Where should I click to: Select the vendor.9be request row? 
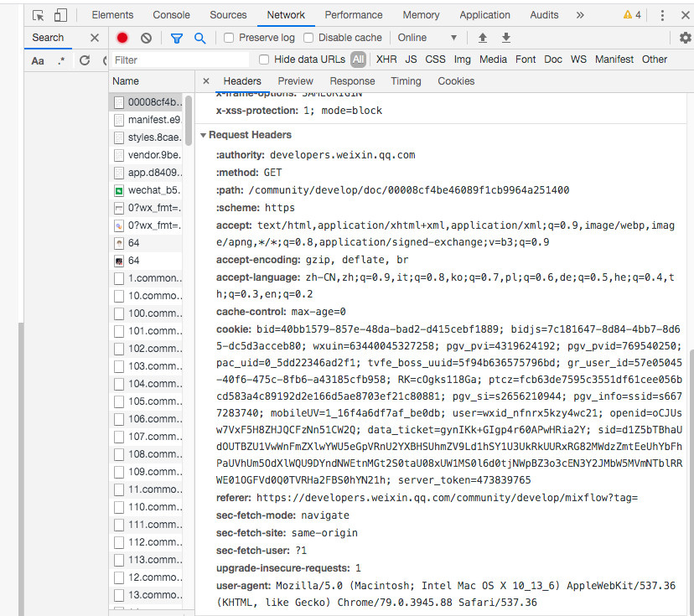coord(146,155)
